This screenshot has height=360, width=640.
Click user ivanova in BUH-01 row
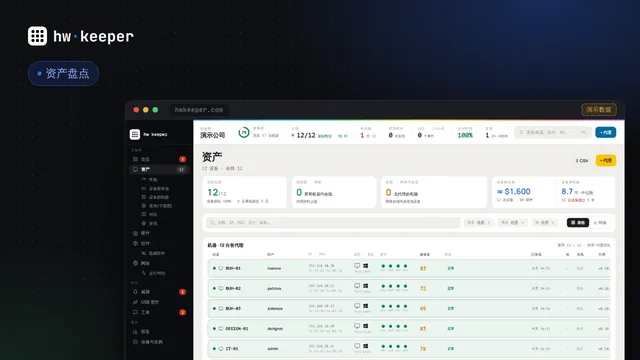tap(274, 268)
